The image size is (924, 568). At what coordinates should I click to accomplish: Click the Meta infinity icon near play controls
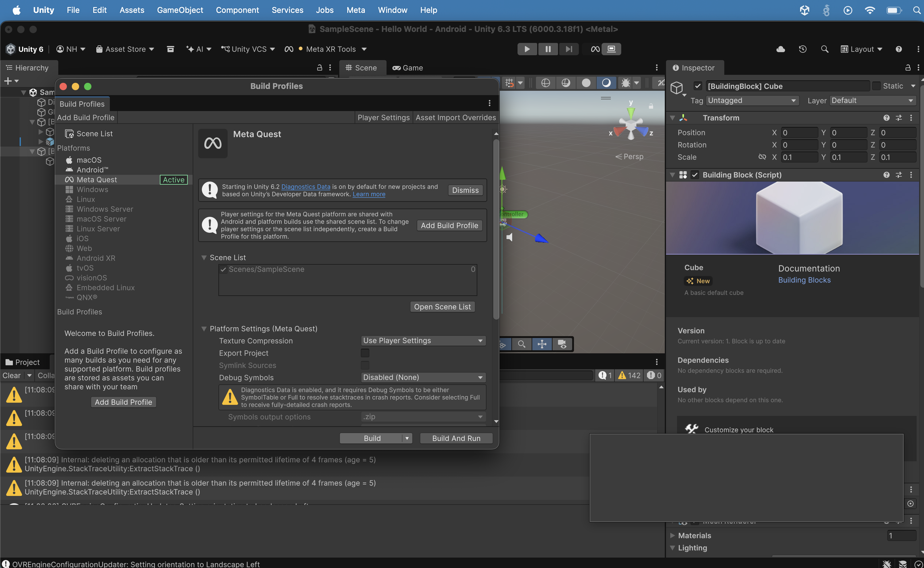coord(595,49)
